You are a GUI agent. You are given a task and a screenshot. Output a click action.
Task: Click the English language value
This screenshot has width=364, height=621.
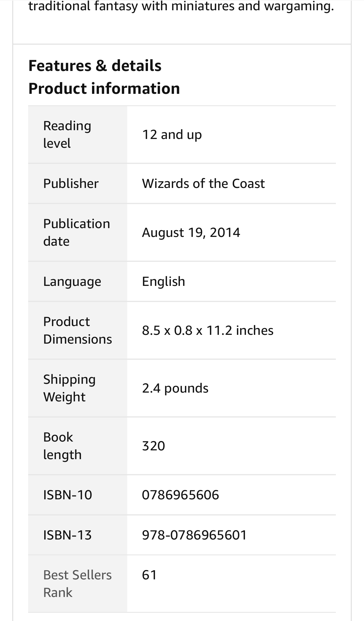164,282
